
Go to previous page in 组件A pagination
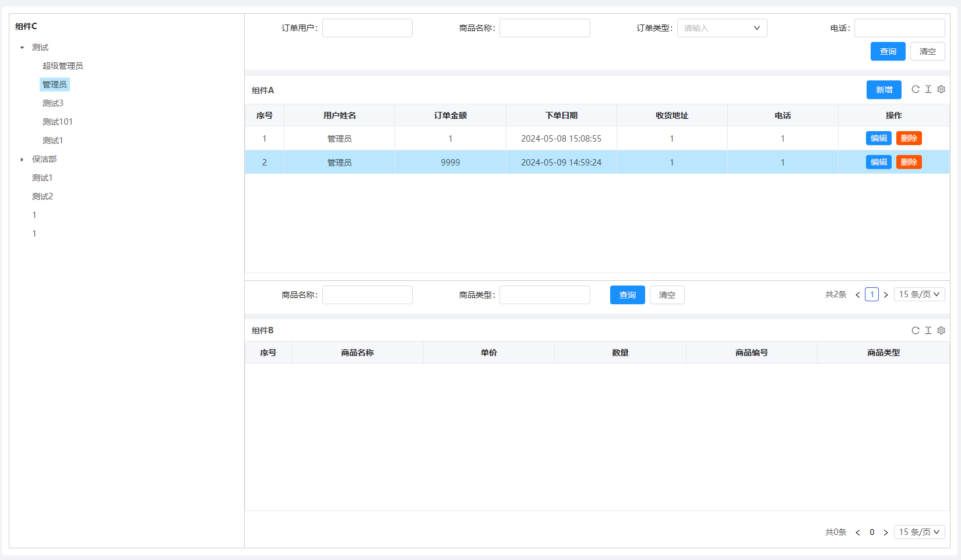(858, 295)
